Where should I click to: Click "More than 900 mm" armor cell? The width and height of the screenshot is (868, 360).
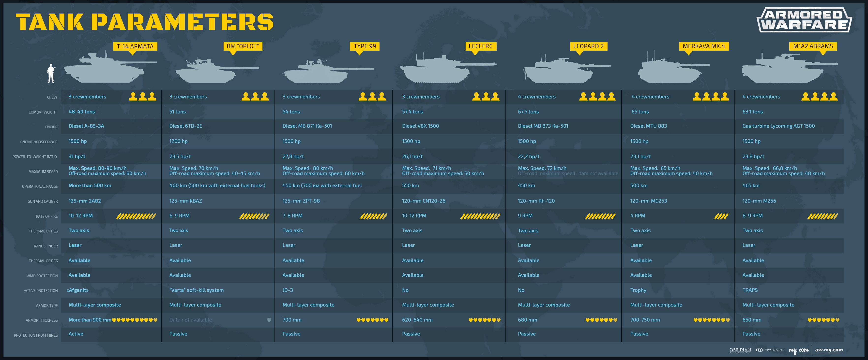pos(90,320)
